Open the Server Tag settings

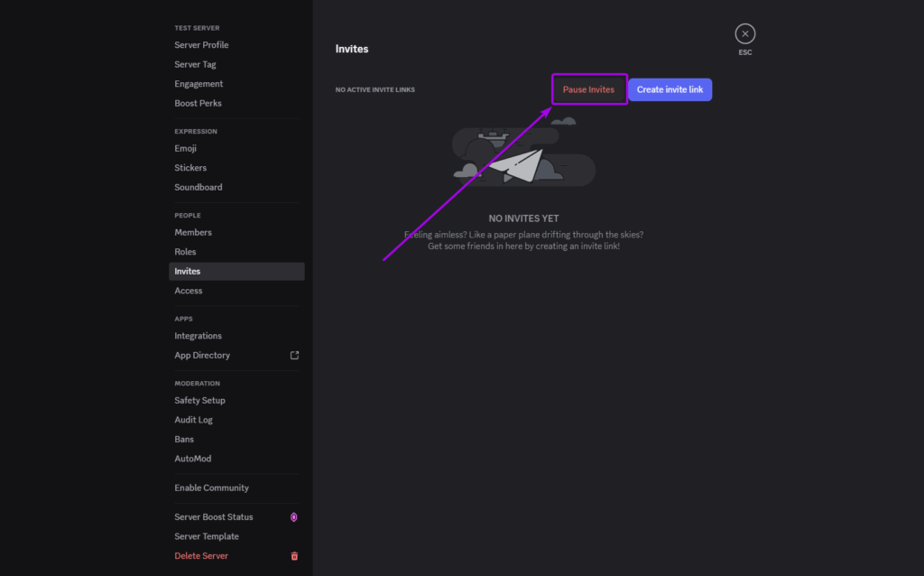click(x=194, y=63)
